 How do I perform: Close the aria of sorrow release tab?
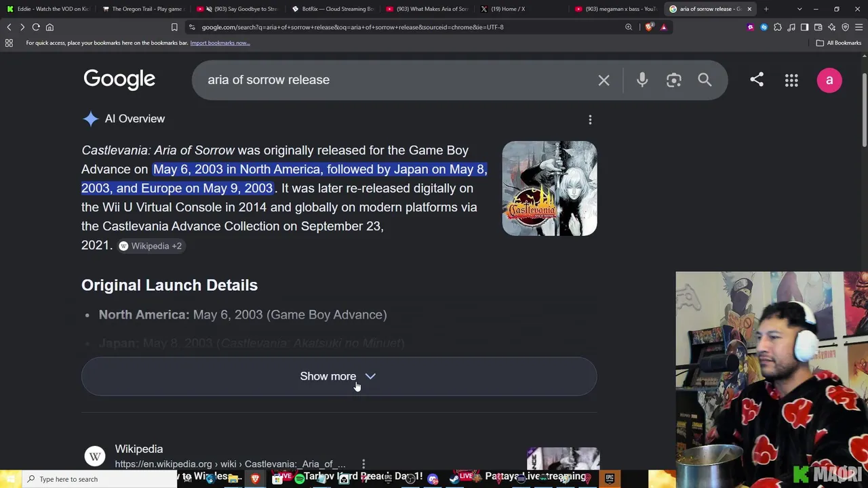(749, 9)
